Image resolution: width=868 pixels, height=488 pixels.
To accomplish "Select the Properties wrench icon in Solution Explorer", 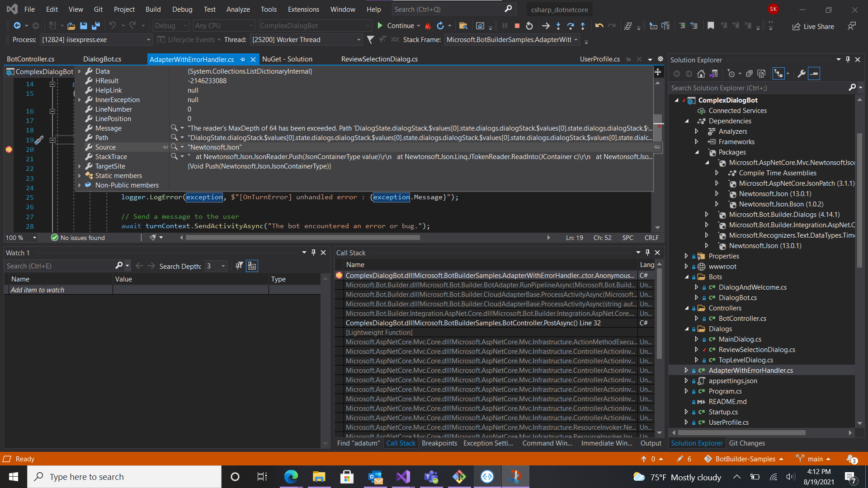I will pos(801,73).
